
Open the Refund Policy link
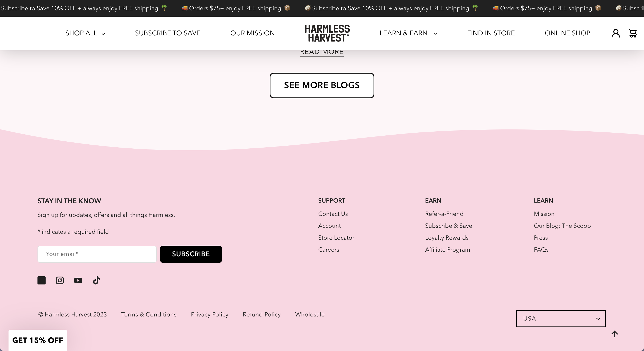[262, 315]
